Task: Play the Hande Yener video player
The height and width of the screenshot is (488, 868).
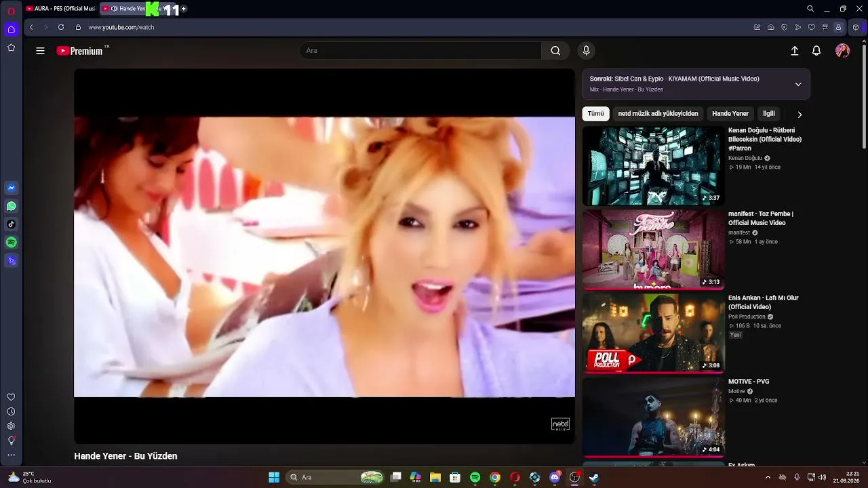Action: pyautogui.click(x=324, y=256)
